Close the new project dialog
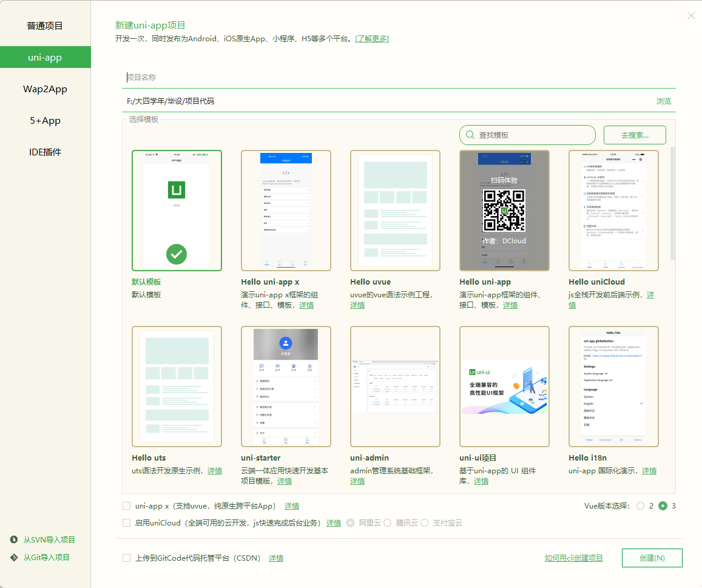Screen dimensions: 702x588 coord(691,16)
